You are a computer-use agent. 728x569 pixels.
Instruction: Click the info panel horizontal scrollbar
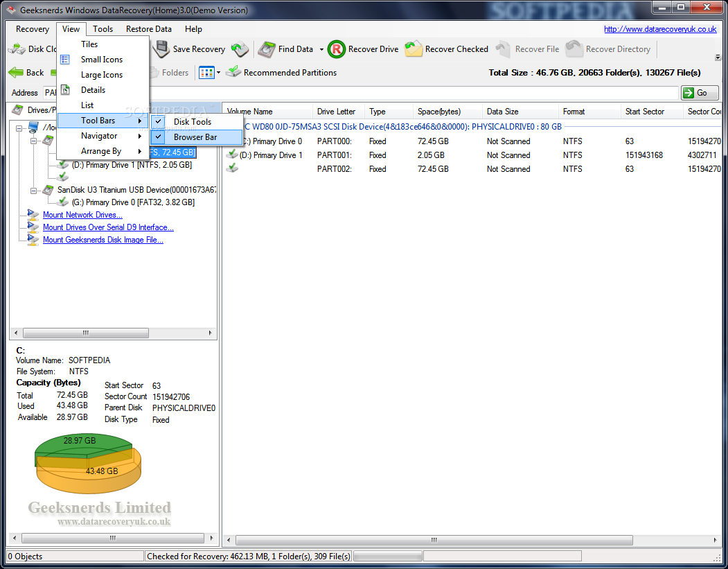113,538
